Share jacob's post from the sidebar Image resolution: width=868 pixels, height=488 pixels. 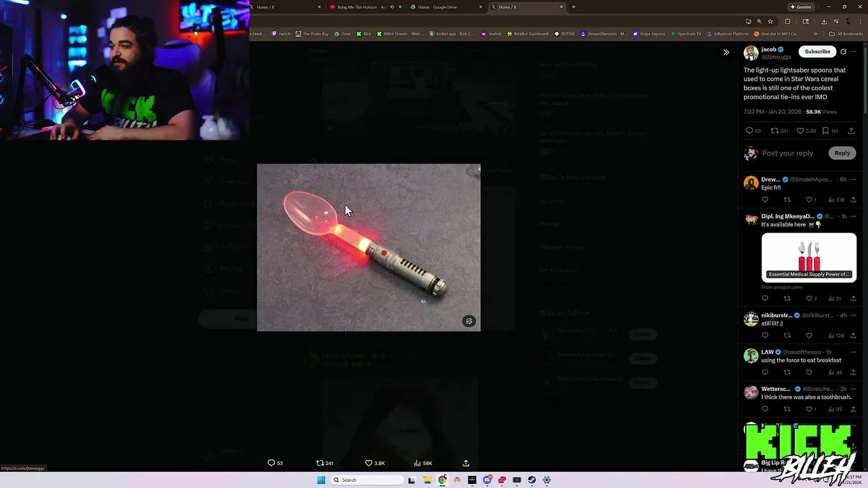(x=851, y=131)
